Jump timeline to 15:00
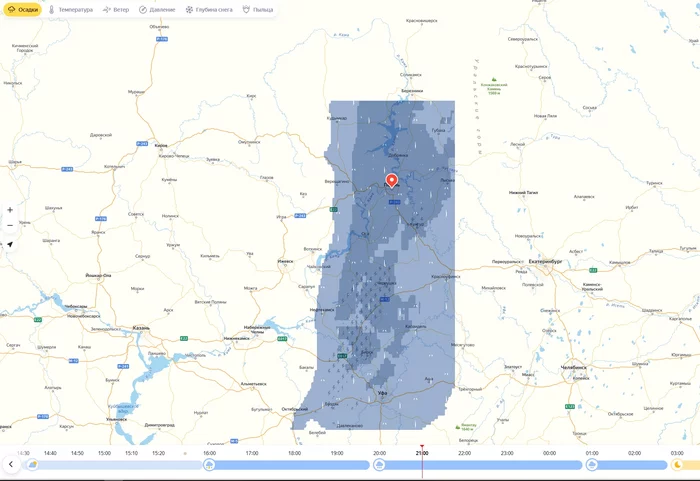The height and width of the screenshot is (481, 700). pyautogui.click(x=104, y=453)
